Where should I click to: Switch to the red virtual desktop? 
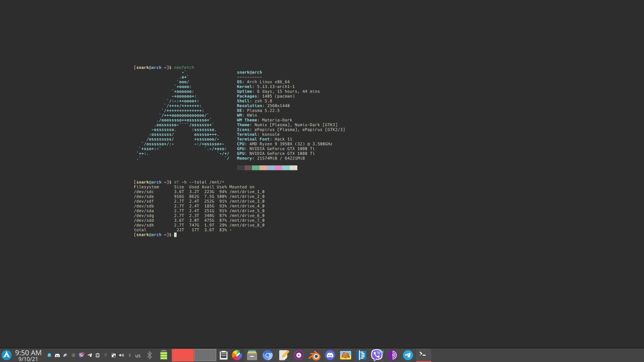click(x=183, y=355)
